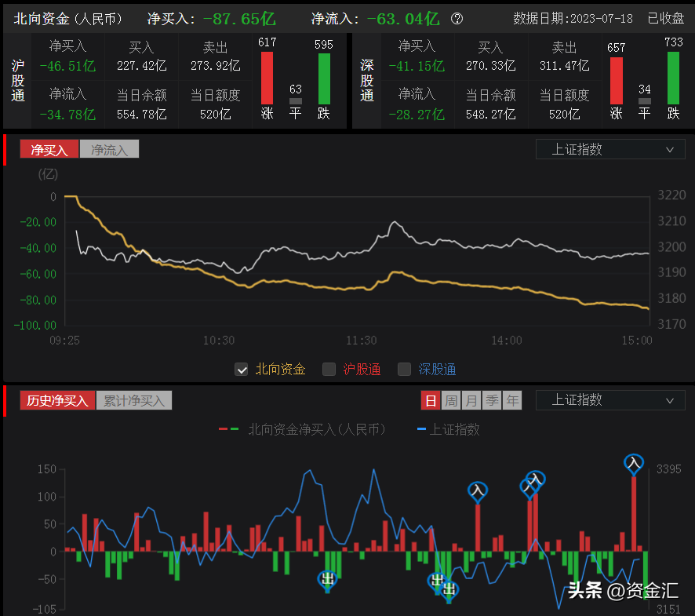Click the leftmost 入 marker on the history chart
This screenshot has width=695, height=616.
(x=477, y=491)
